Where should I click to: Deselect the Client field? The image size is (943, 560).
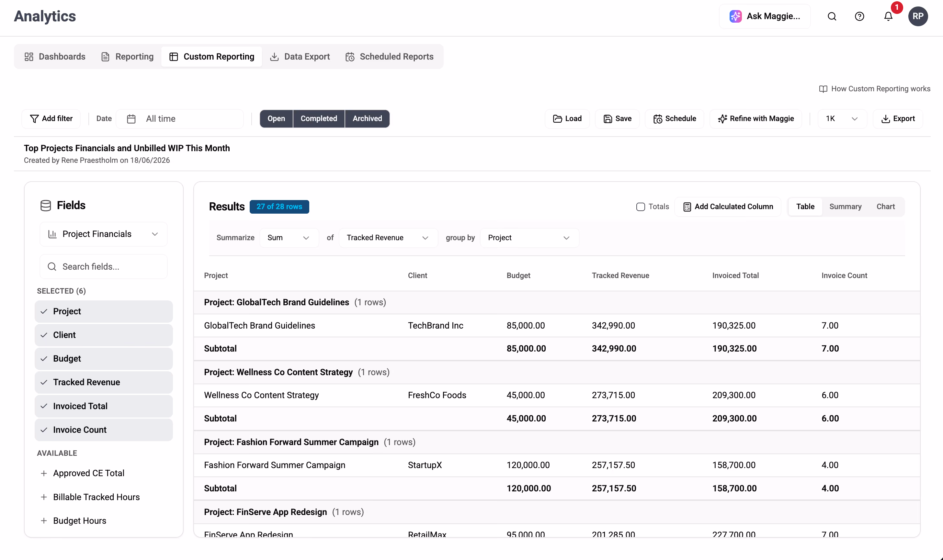[103, 335]
